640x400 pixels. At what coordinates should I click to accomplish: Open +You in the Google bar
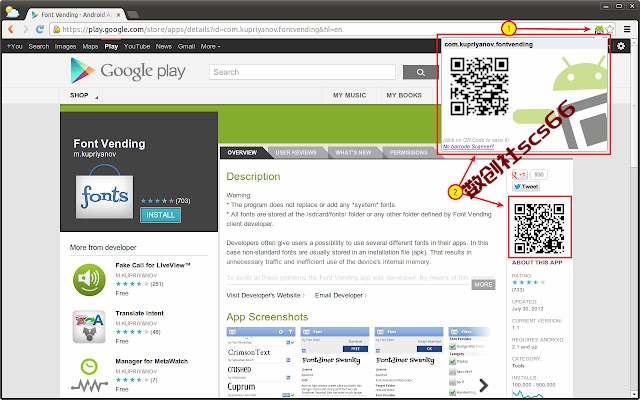pyautogui.click(x=15, y=47)
